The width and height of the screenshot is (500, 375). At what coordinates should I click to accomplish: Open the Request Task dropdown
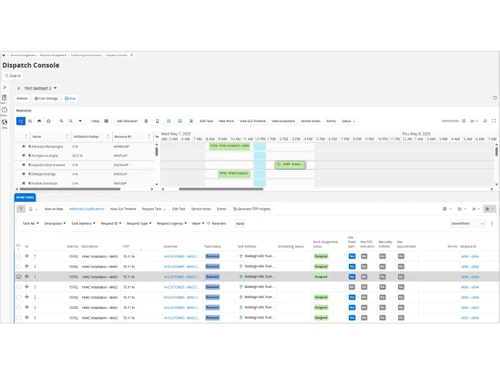[x=154, y=209]
